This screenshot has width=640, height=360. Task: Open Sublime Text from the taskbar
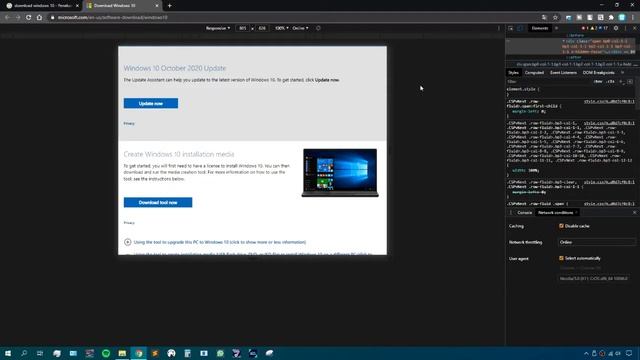pyautogui.click(x=155, y=353)
